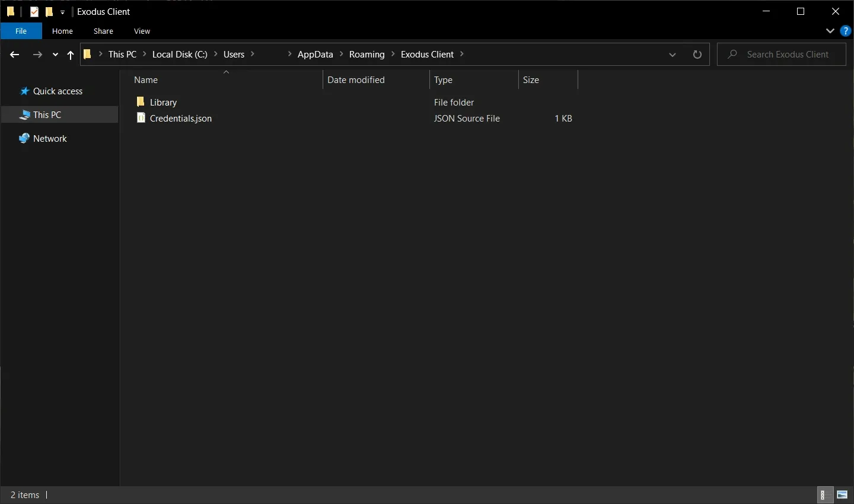
Task: Expand the chevron after Roaming breadcrumb
Action: click(393, 54)
